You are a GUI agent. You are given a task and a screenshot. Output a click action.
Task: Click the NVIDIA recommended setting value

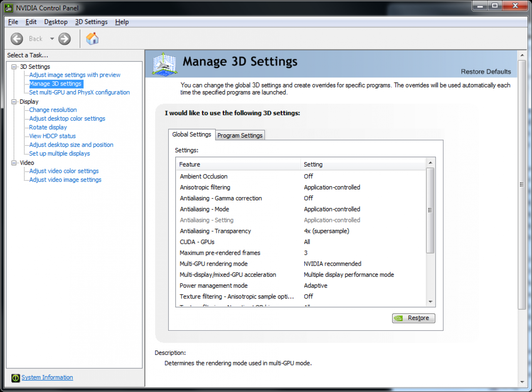click(x=332, y=264)
